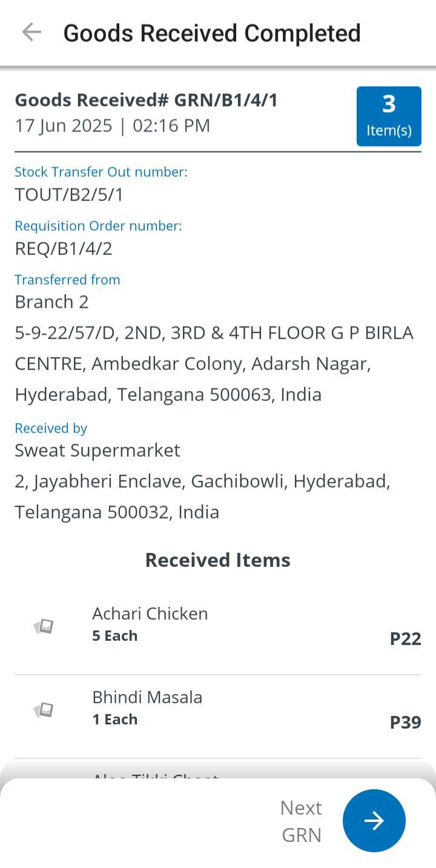Tap the 1 Each quantity label
This screenshot has width=436, height=868.
click(x=115, y=719)
